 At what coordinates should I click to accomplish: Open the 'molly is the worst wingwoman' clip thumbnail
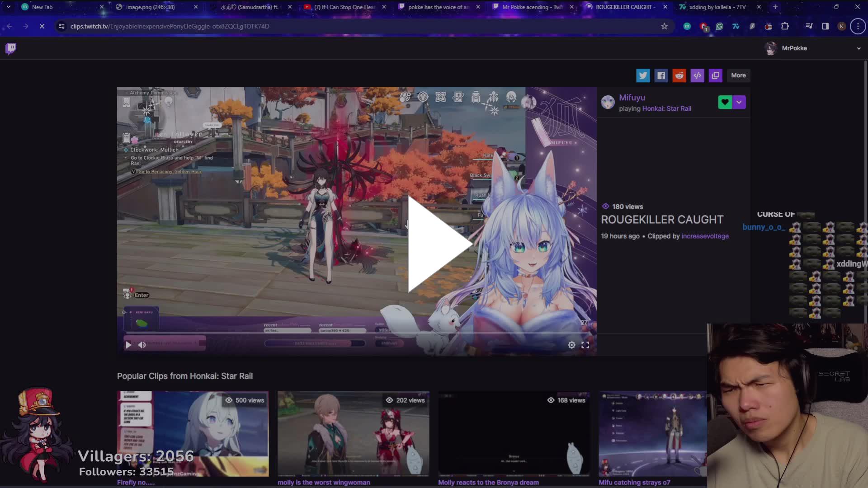353,434
